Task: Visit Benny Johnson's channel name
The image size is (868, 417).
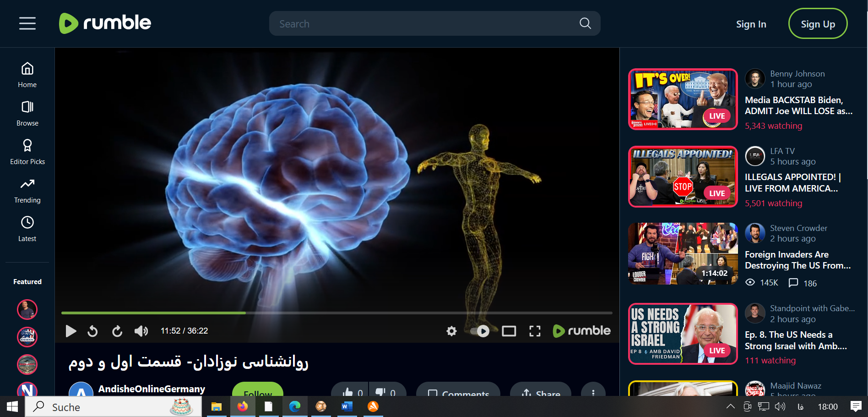Action: (797, 74)
